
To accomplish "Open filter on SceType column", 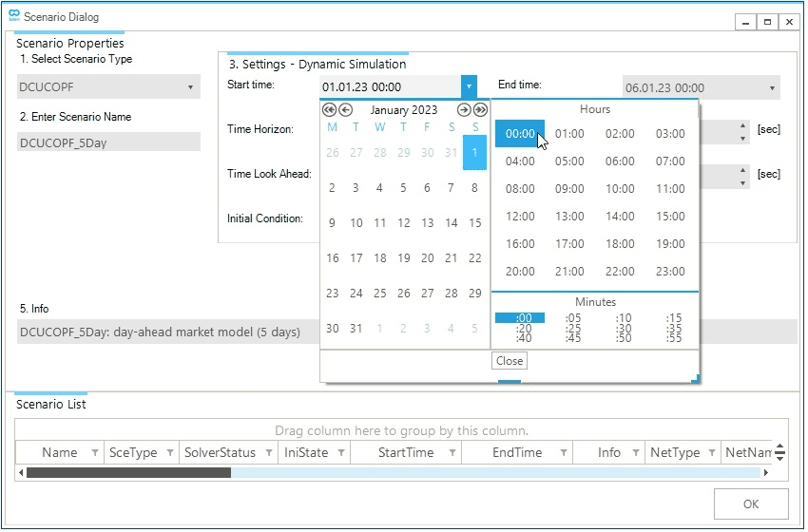I will click(x=170, y=453).
